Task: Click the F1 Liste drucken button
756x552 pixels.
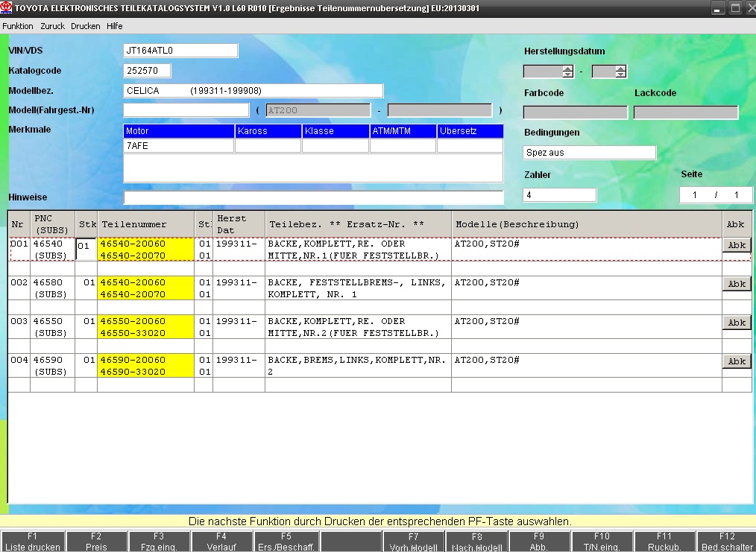Action: coord(32,542)
